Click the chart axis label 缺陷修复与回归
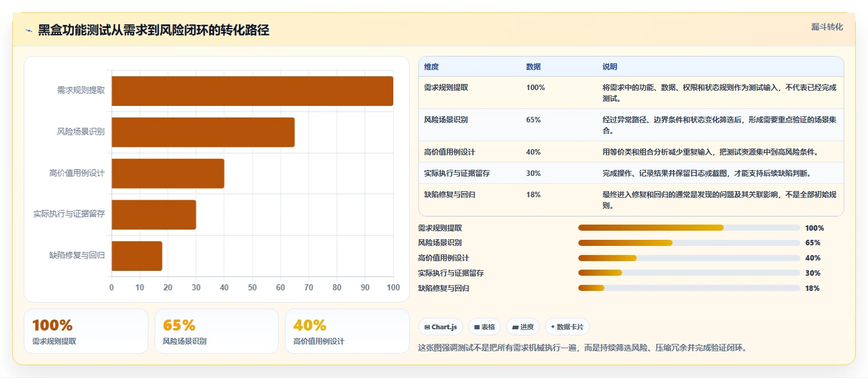 (x=77, y=255)
